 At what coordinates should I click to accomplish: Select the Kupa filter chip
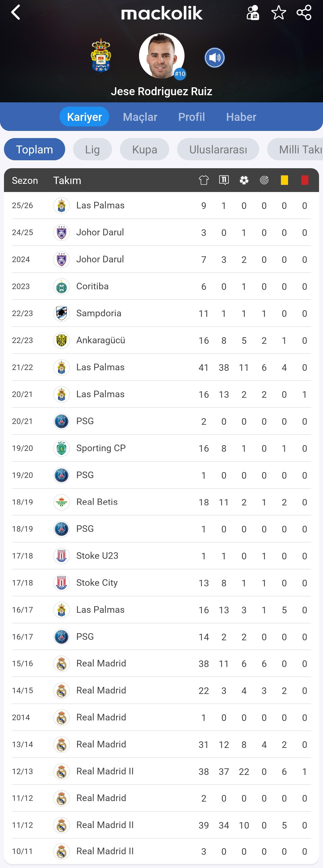(144, 149)
